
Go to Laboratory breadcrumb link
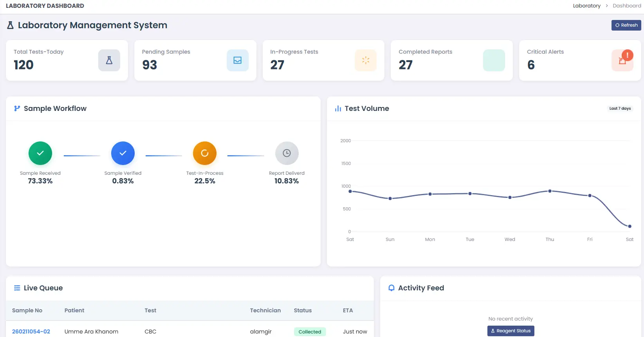(586, 5)
